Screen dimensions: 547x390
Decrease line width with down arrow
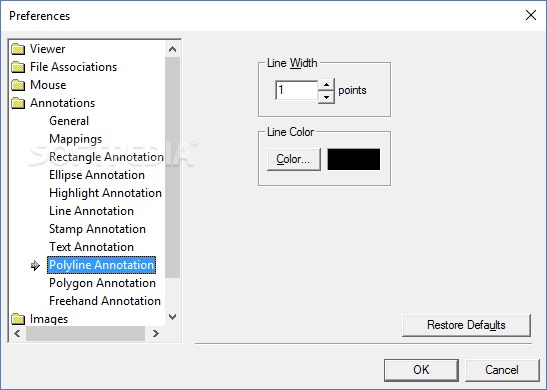[327, 97]
